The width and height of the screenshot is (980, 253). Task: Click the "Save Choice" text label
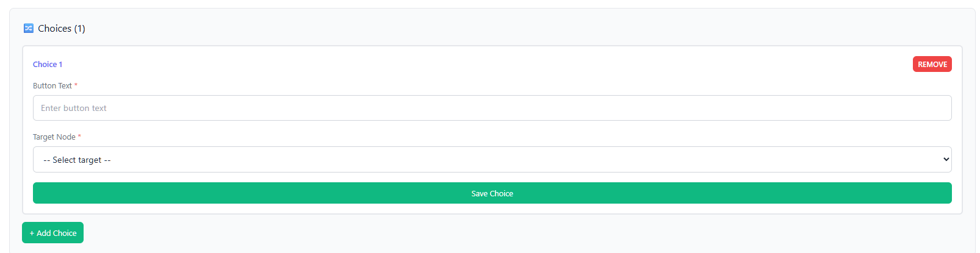pos(492,193)
